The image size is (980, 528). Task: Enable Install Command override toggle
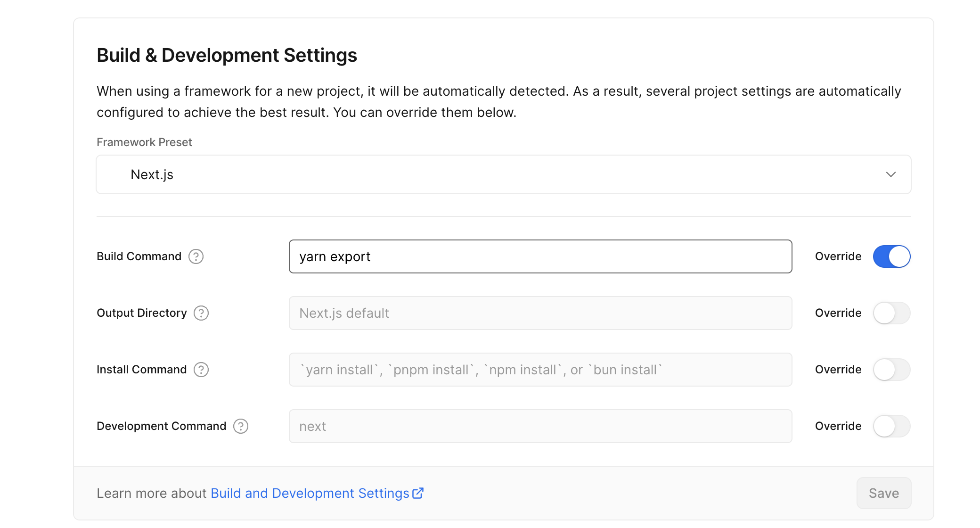pos(891,370)
